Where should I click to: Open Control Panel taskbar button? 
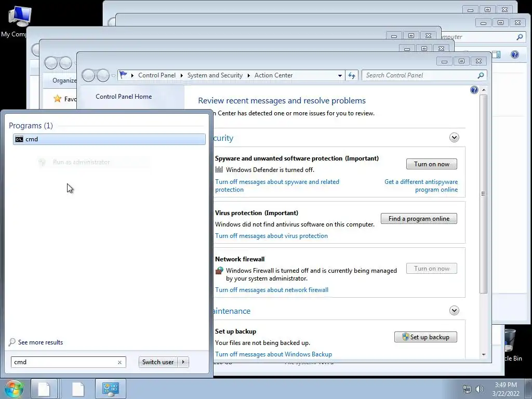click(110, 389)
